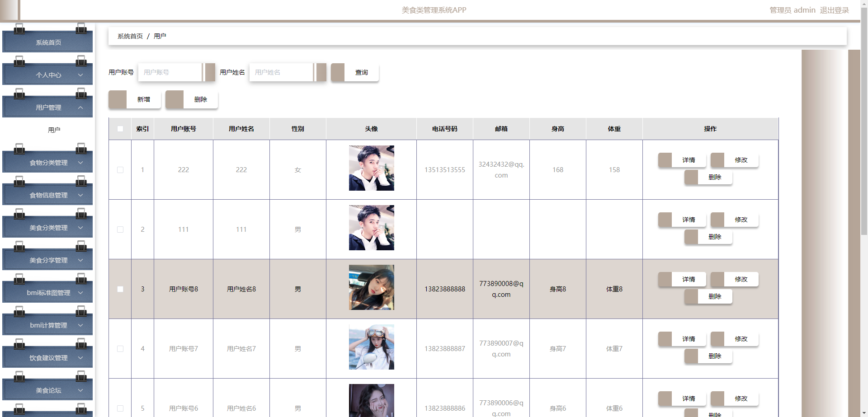Expand the 个人中心 sidebar menu
Screen dimensions: 868x417
click(48, 75)
